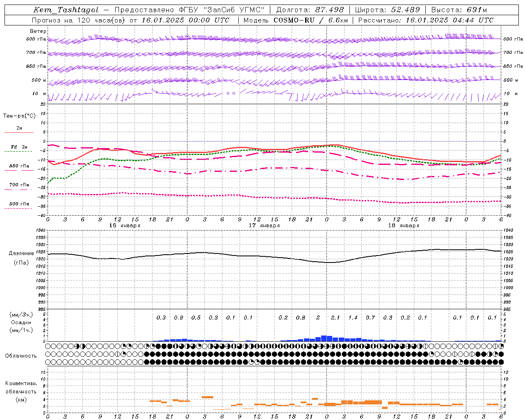Click the Давление pressure panel label
The image size is (525, 420).
coord(21,253)
